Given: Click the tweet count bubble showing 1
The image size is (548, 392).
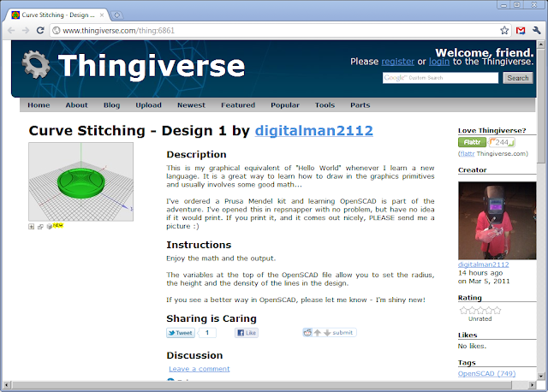Looking at the screenshot, I should coord(207,333).
